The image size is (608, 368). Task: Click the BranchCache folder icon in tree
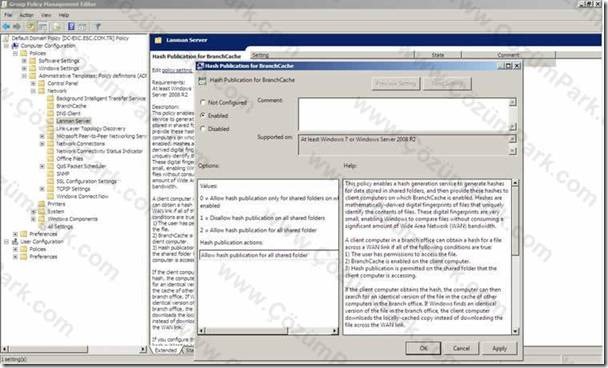pos(50,106)
